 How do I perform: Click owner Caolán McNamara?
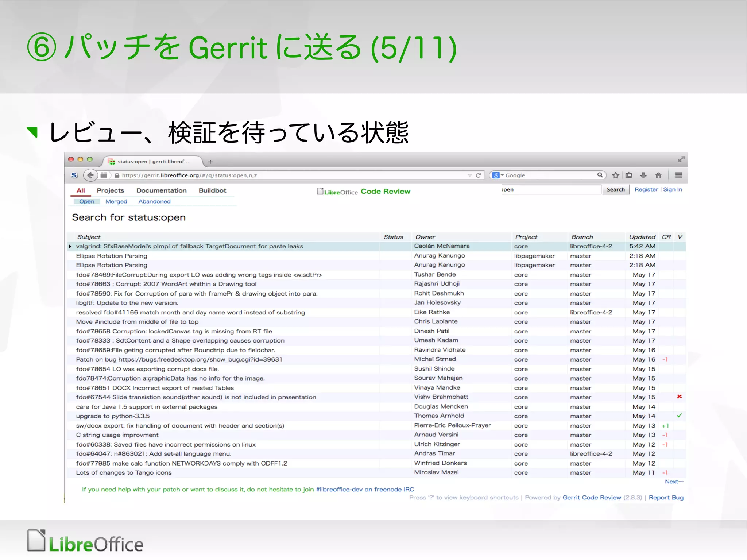[x=442, y=246]
